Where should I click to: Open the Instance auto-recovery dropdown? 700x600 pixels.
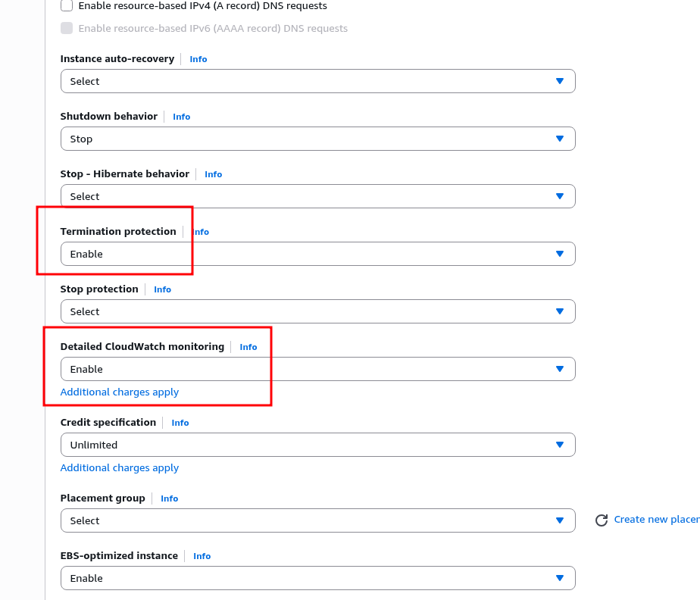click(317, 81)
